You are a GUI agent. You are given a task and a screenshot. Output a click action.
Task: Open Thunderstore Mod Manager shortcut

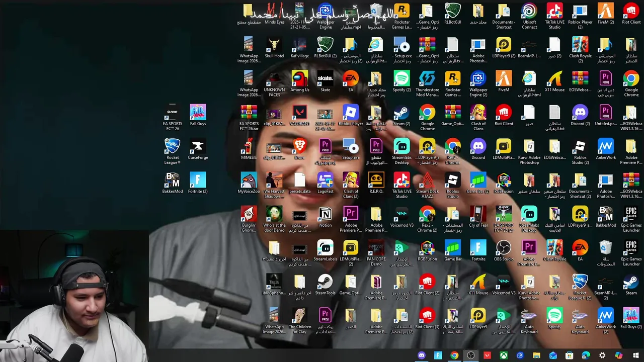tap(427, 84)
